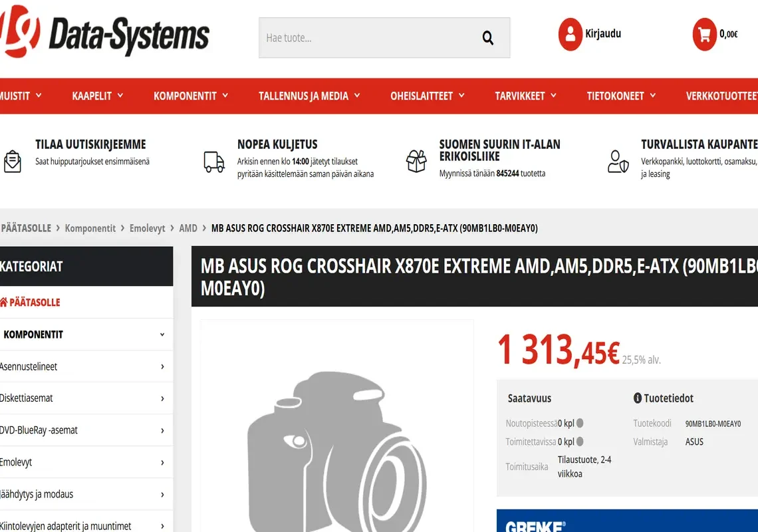Open Päätasolle in the sidebar

[35, 303]
